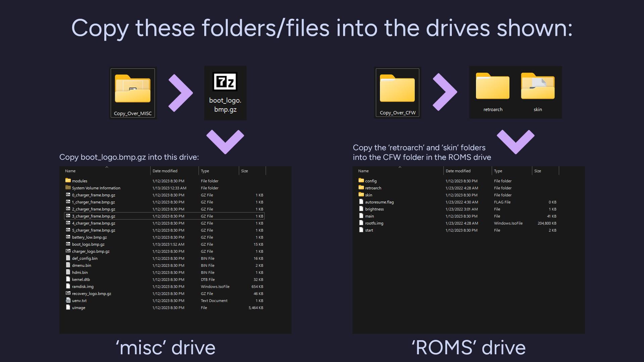Click 46 KB size of recovery_logo.bmp.gz
644x362 pixels.
click(x=258, y=294)
